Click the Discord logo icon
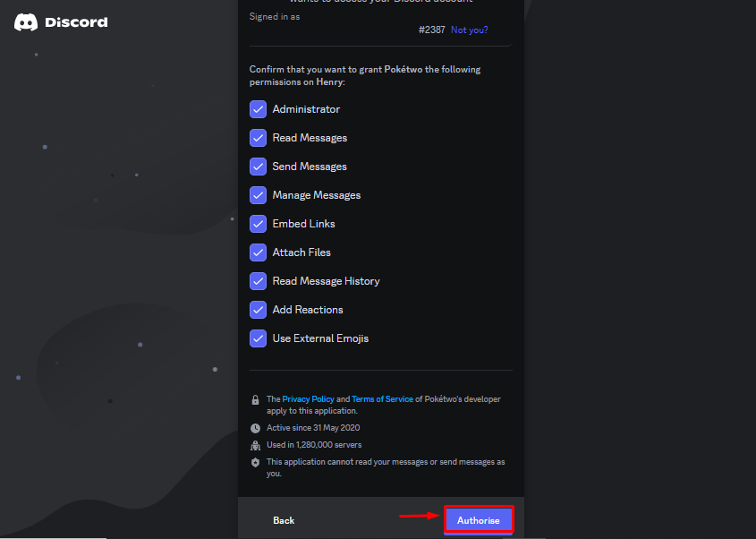Viewport: 756px width, 539px height. point(26,22)
